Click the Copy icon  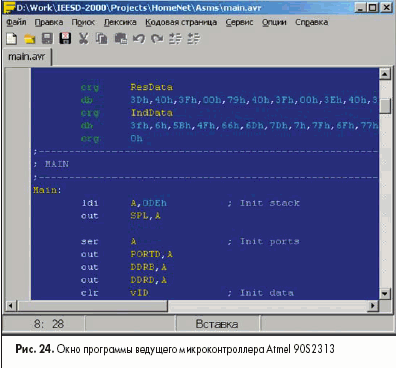102,39
